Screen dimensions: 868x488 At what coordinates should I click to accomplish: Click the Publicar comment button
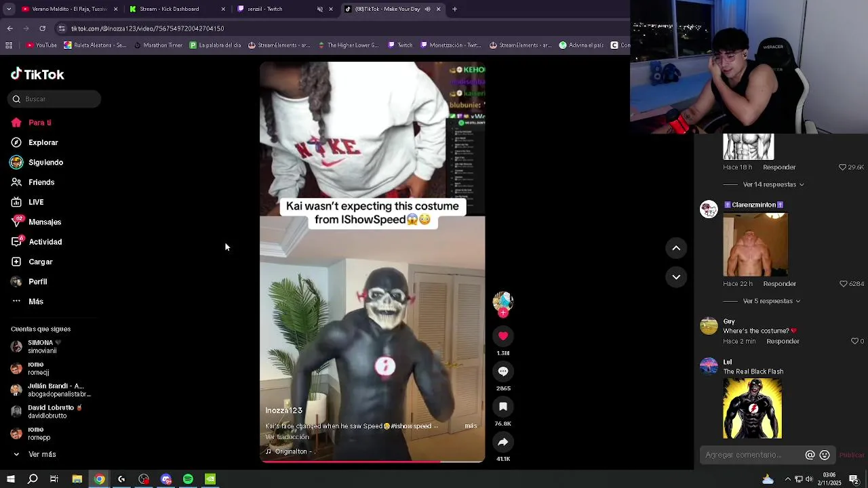(852, 455)
